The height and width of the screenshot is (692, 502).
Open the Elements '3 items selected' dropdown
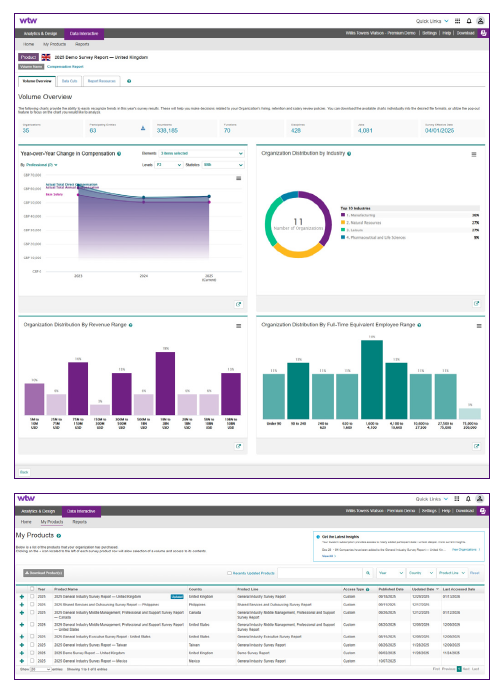coord(201,153)
